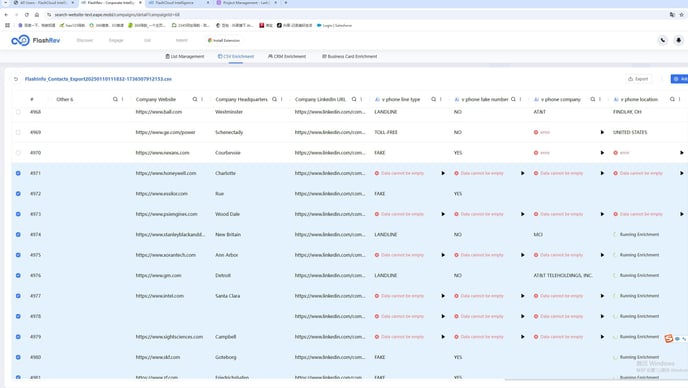Click the TOLL-FREE line type cell

386,132
